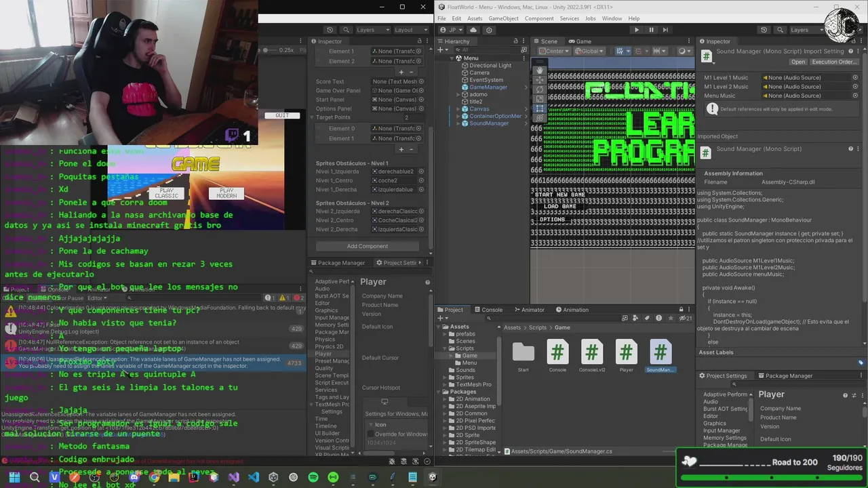Pick object for M1 Level 1 Music
Screen dimensions: 868x488
[855, 77]
